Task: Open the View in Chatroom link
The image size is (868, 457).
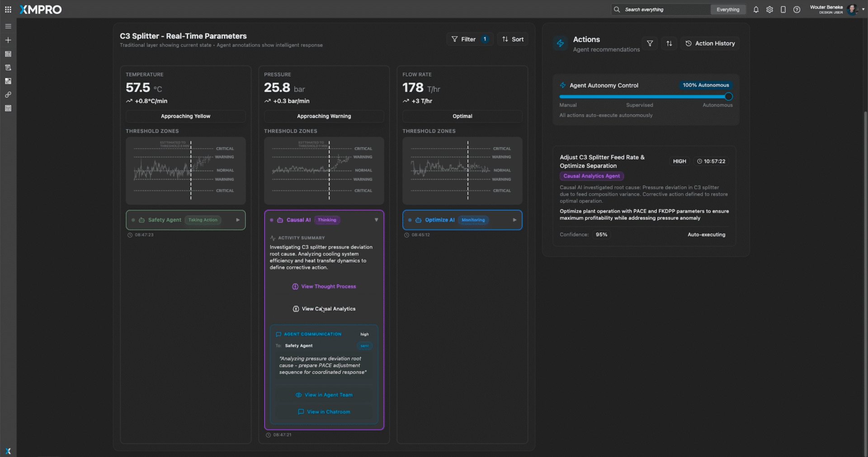Action: tap(324, 412)
